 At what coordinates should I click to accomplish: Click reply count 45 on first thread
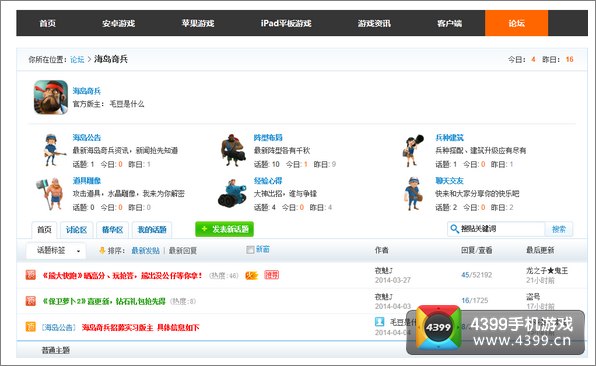[465, 275]
